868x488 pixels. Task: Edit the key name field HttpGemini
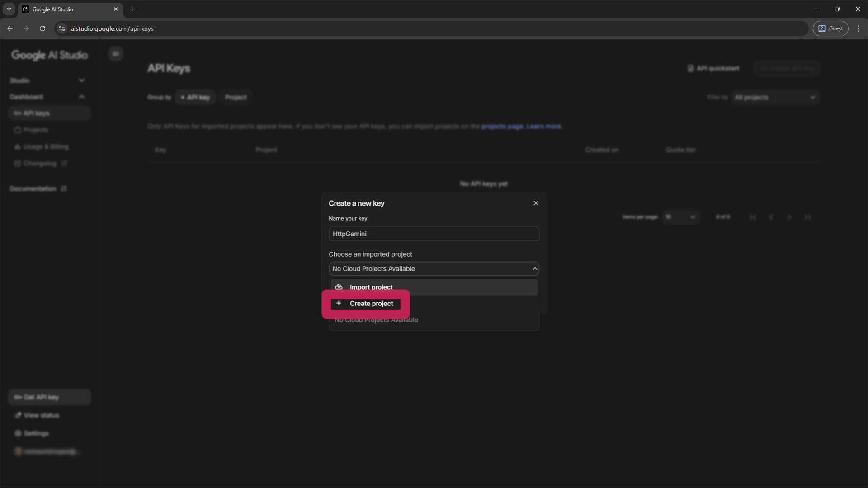tap(434, 234)
